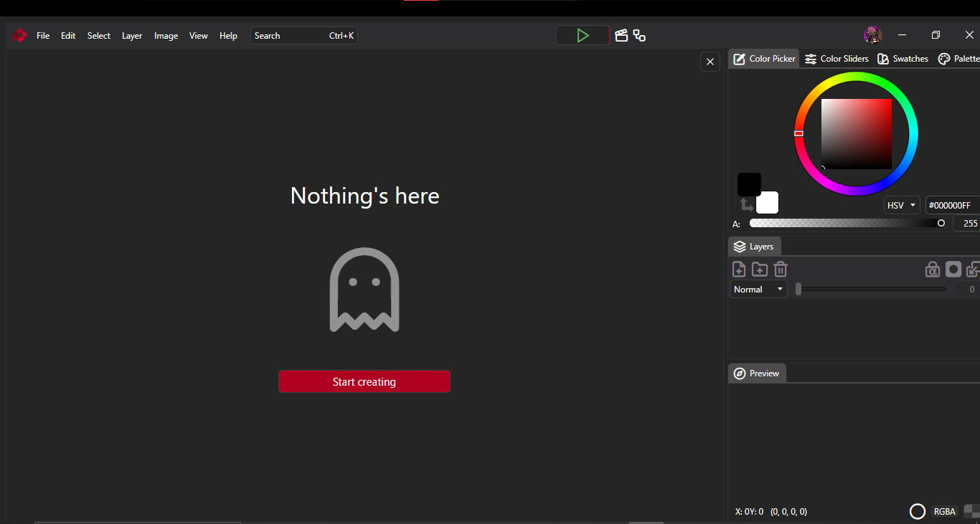Toggle the clipping mask circle icon
Image resolution: width=980 pixels, height=524 pixels.
(953, 269)
